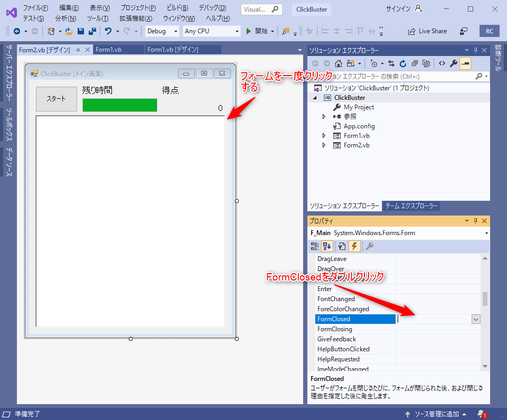The image size is (507, 420).
Task: Toggle Show All Files in Solution Explorer
Action: (x=426, y=64)
